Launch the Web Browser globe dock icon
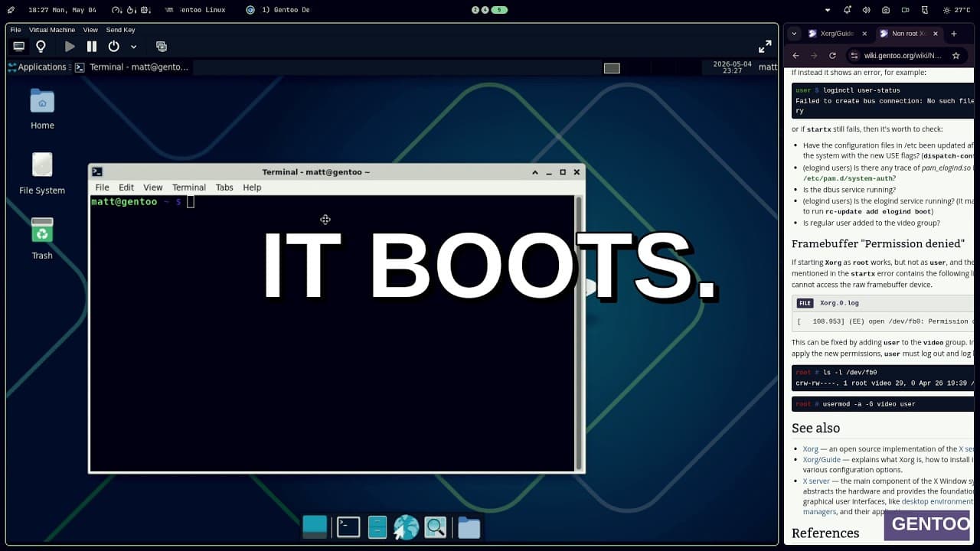This screenshot has width=980, height=551. coord(407,527)
